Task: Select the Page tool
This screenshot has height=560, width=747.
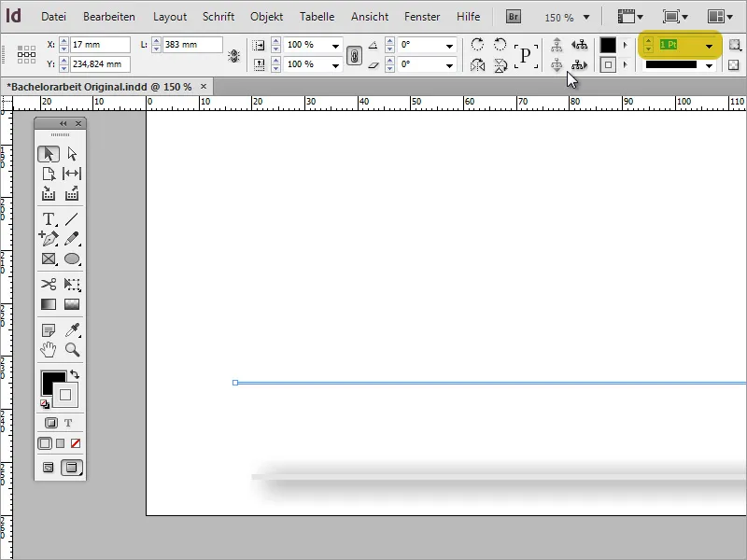Action: [x=49, y=174]
